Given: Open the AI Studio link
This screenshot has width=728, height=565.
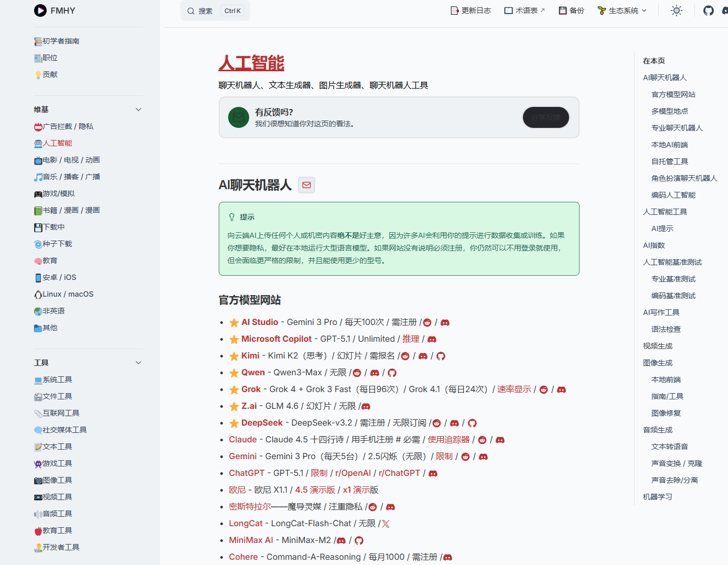Looking at the screenshot, I should coord(260,322).
